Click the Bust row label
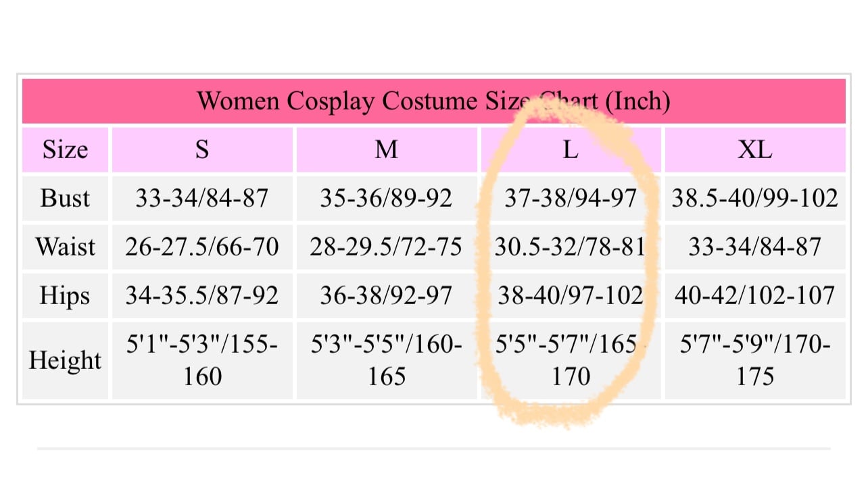 (x=65, y=198)
